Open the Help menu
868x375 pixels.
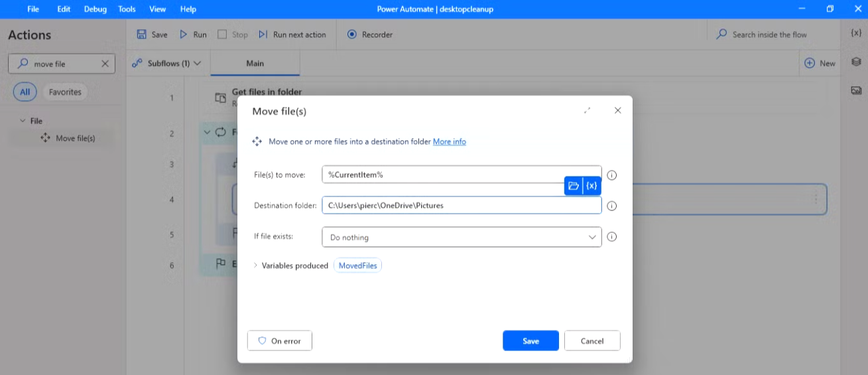tap(188, 9)
